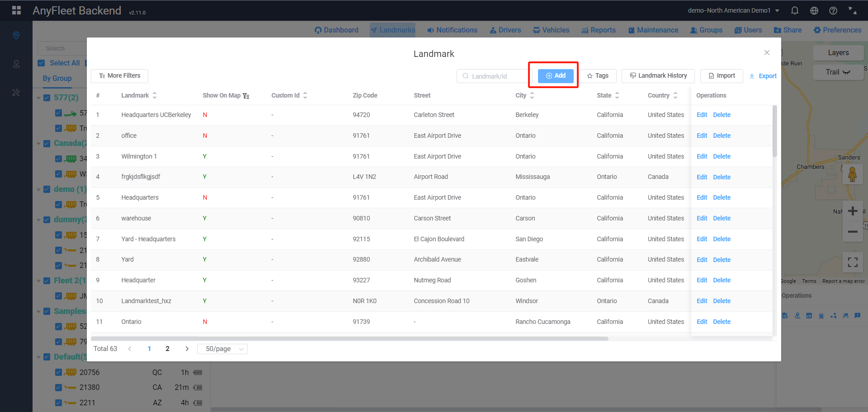Open the 50/page size dropdown
868x412 pixels.
[222, 349]
